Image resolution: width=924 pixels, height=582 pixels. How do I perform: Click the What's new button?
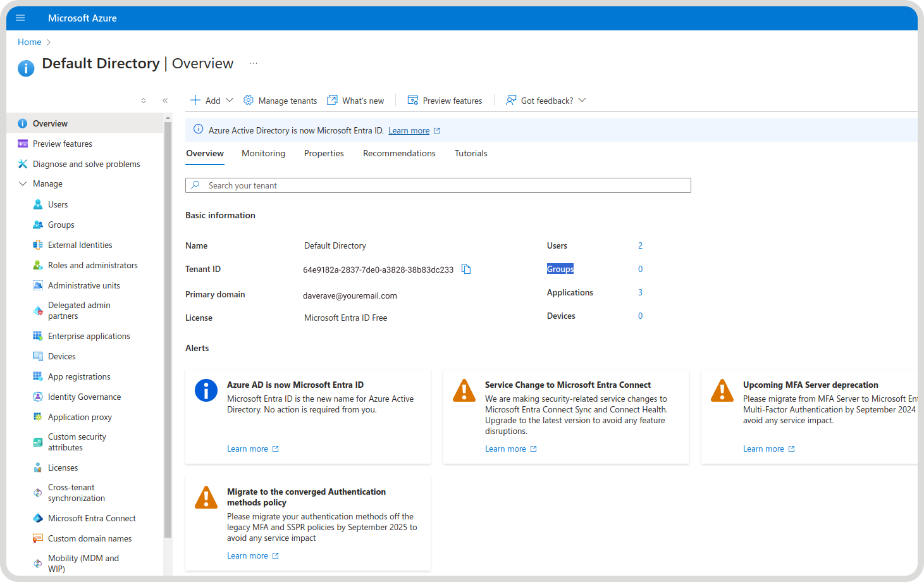point(355,100)
